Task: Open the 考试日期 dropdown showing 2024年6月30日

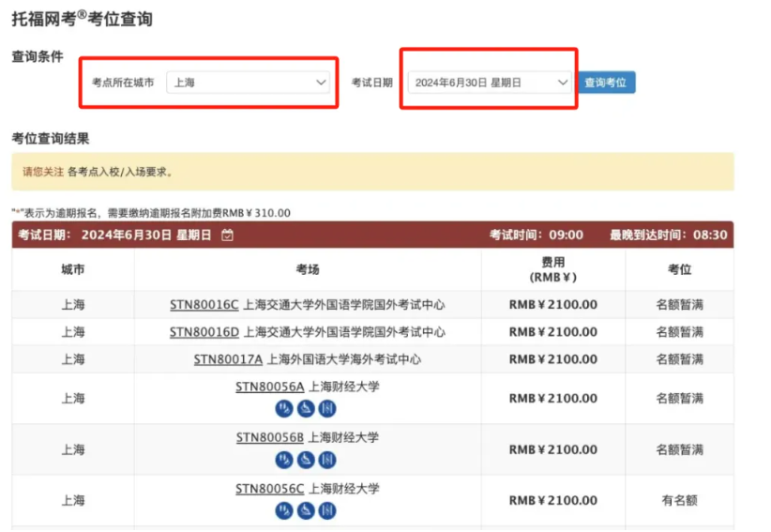Action: pos(490,83)
